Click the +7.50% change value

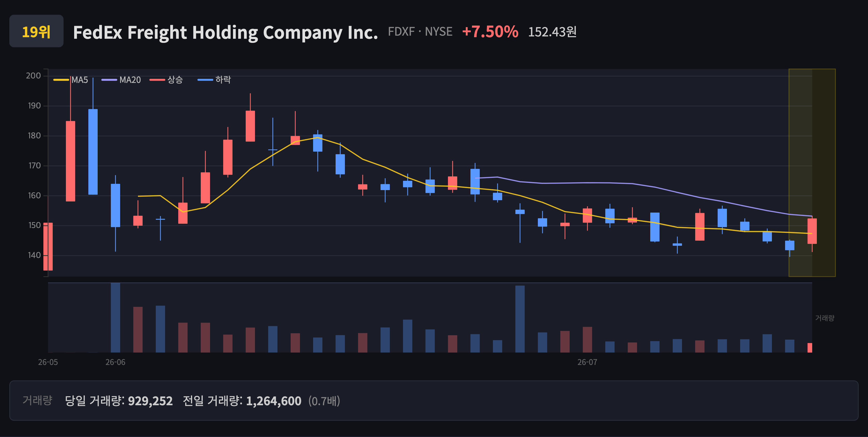coord(490,32)
